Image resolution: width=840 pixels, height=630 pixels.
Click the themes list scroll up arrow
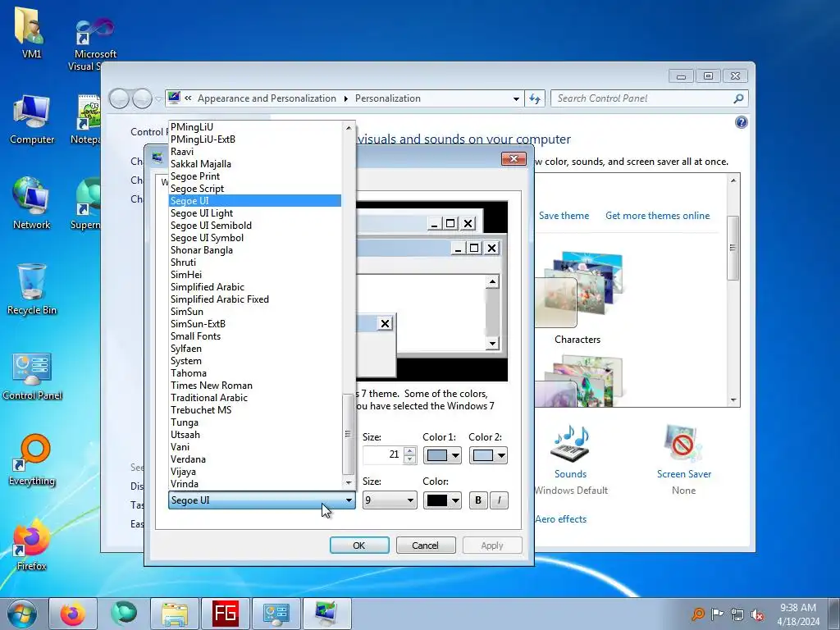point(733,180)
